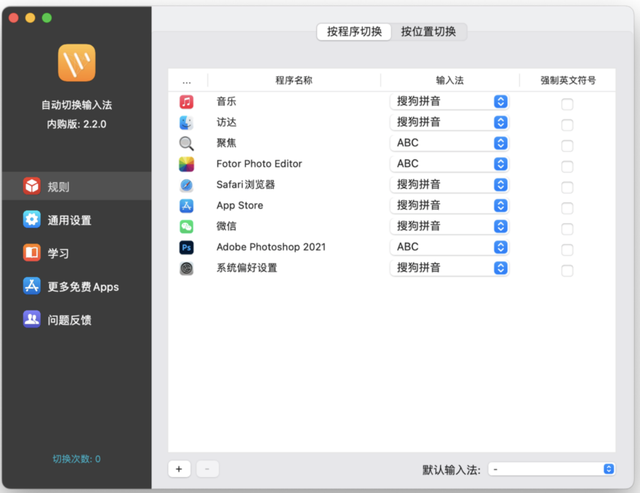Enable 强制英文符号 checkbox for 音乐

click(x=567, y=104)
